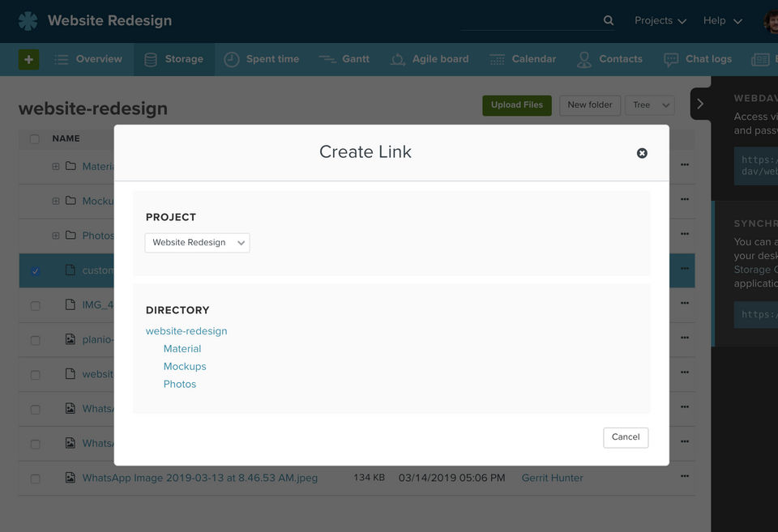
Task: Collapse the sidebar with the arrow icon
Action: coord(700,104)
